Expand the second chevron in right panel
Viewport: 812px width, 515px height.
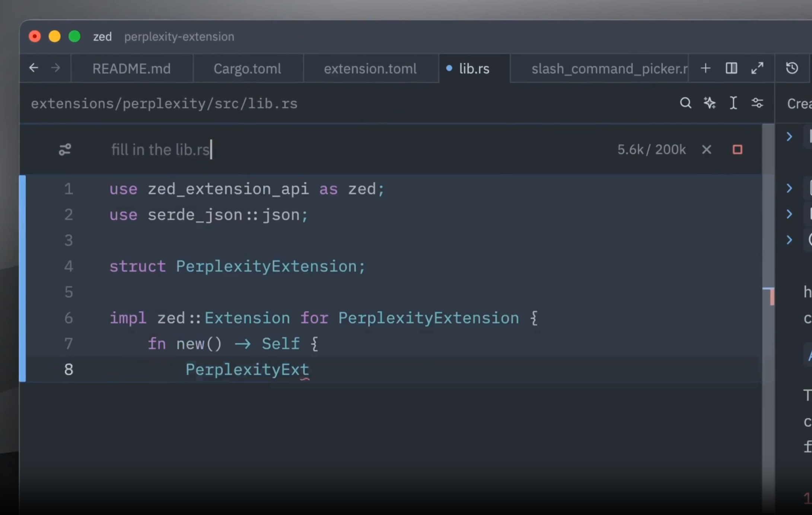pos(789,188)
